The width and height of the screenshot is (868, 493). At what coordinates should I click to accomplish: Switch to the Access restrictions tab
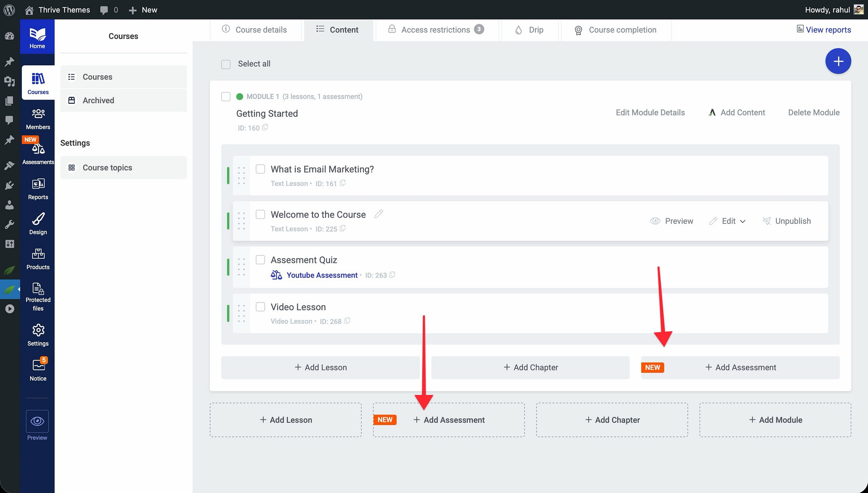[x=435, y=30]
